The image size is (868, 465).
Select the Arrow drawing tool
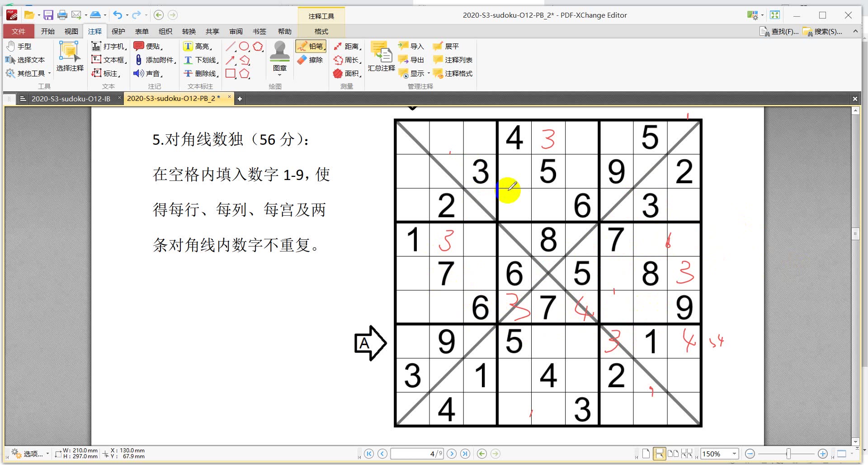click(x=231, y=60)
